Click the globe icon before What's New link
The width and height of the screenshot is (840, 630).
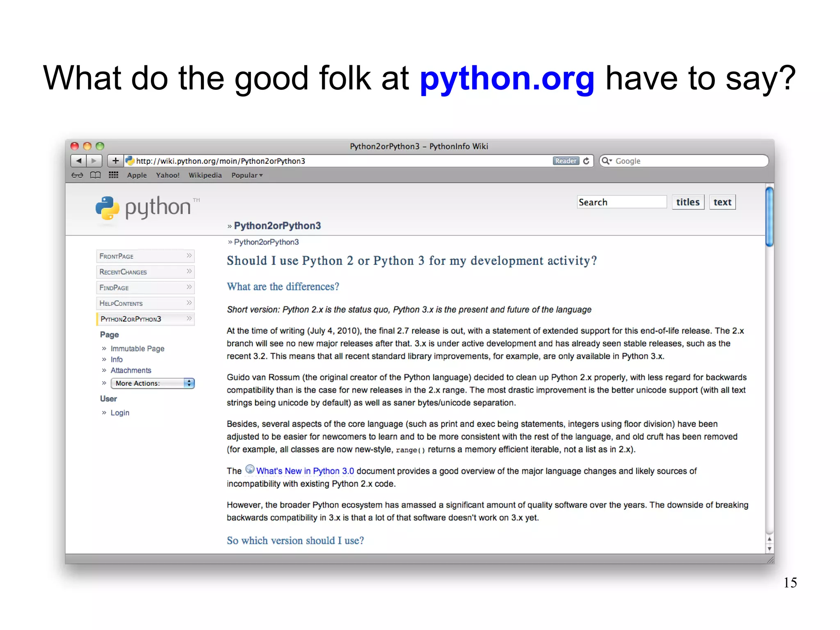[x=250, y=469]
